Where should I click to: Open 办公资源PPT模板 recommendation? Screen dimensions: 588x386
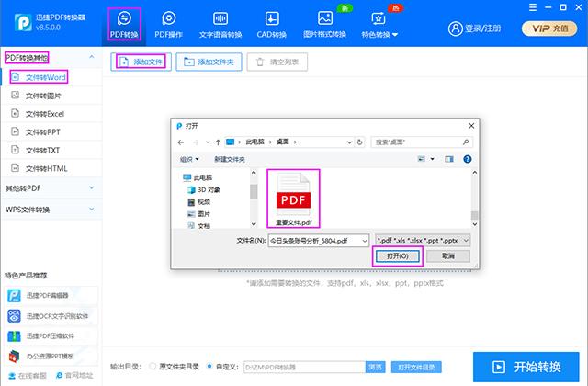pos(51,356)
